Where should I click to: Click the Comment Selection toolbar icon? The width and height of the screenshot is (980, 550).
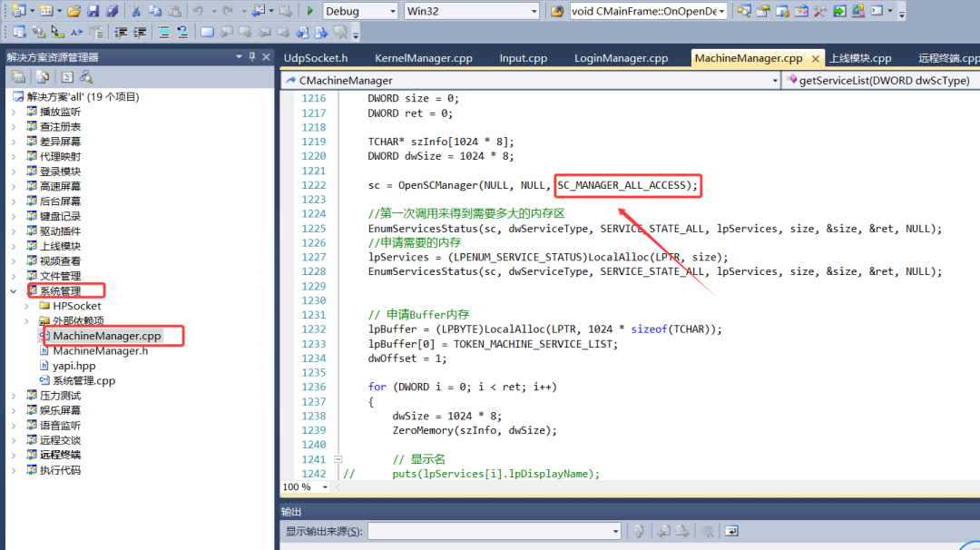pos(163,32)
